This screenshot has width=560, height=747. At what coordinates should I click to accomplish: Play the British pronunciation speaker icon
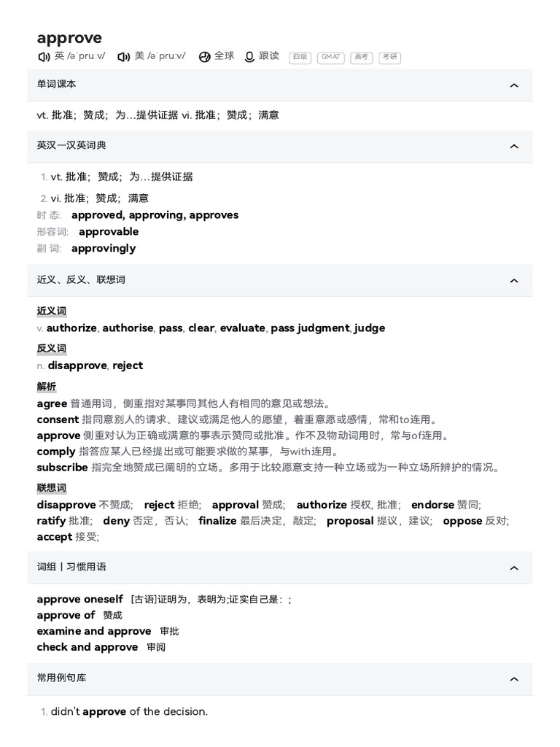pos(44,57)
